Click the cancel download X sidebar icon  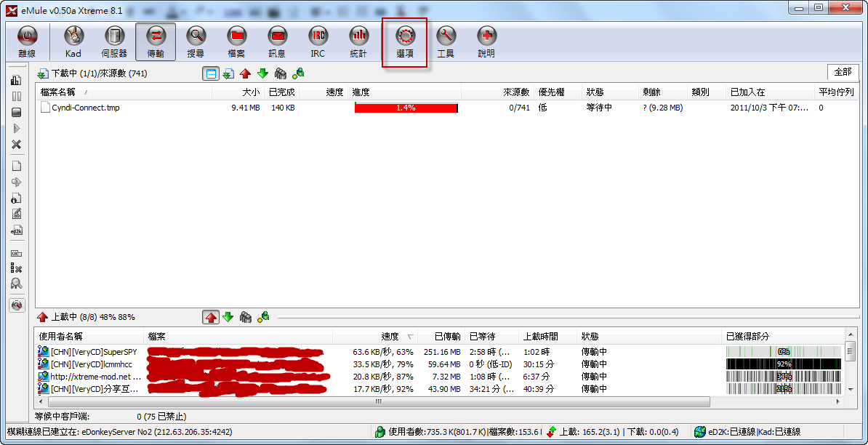[x=17, y=145]
